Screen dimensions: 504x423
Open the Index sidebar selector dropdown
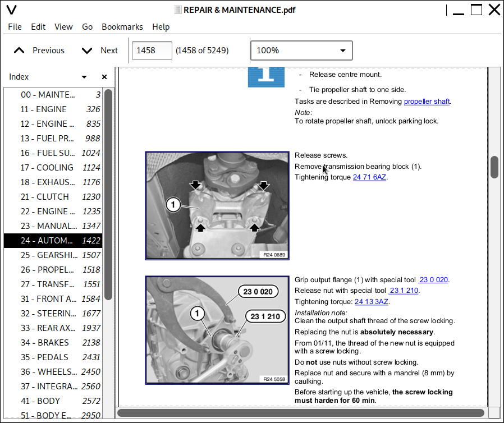[x=84, y=77]
